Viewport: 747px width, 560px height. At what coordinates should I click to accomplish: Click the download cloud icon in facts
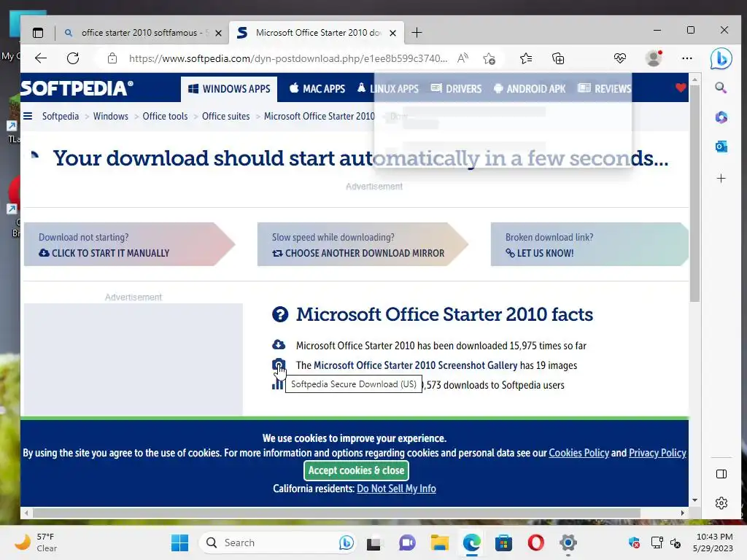click(279, 345)
